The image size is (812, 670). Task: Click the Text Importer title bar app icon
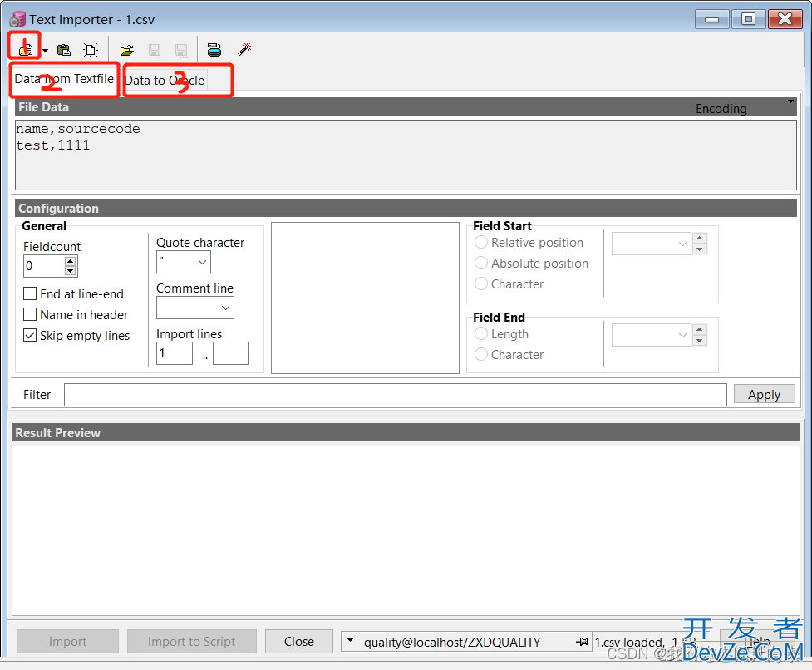pos(17,20)
